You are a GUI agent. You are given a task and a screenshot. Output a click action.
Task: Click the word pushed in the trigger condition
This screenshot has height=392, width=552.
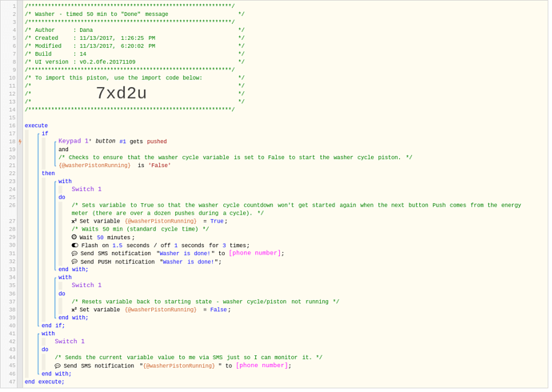click(x=157, y=142)
